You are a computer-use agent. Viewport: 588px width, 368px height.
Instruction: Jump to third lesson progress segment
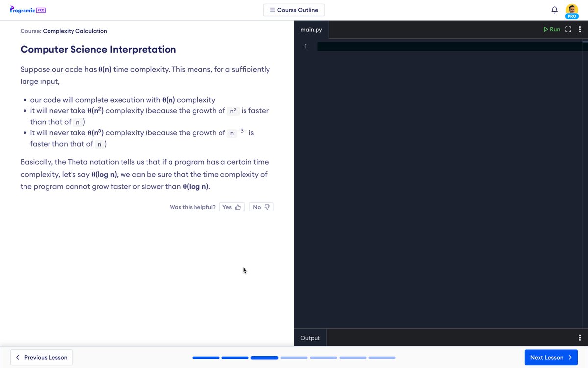[x=265, y=358]
